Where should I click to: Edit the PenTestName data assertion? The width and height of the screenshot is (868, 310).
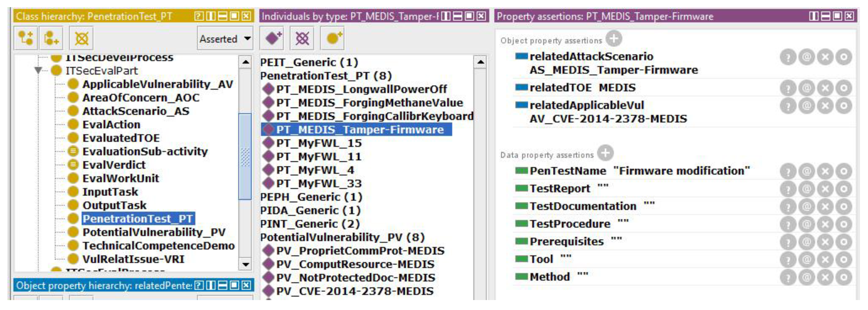click(844, 171)
